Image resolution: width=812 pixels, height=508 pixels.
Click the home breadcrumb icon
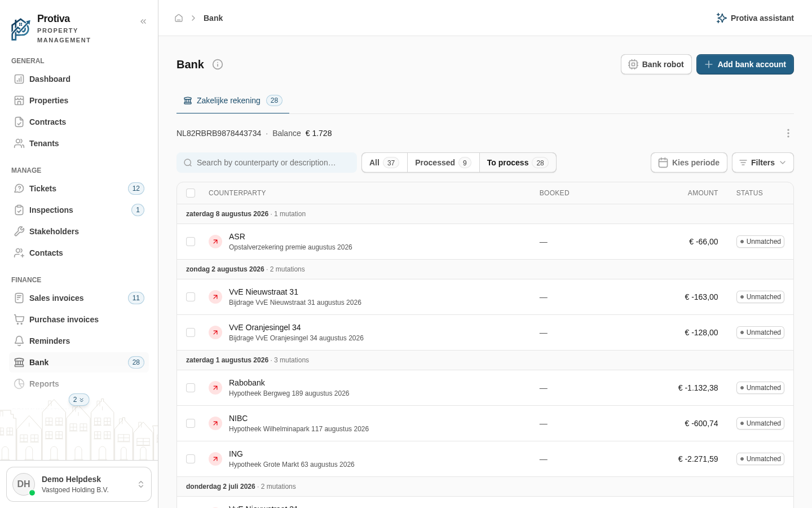tap(179, 18)
